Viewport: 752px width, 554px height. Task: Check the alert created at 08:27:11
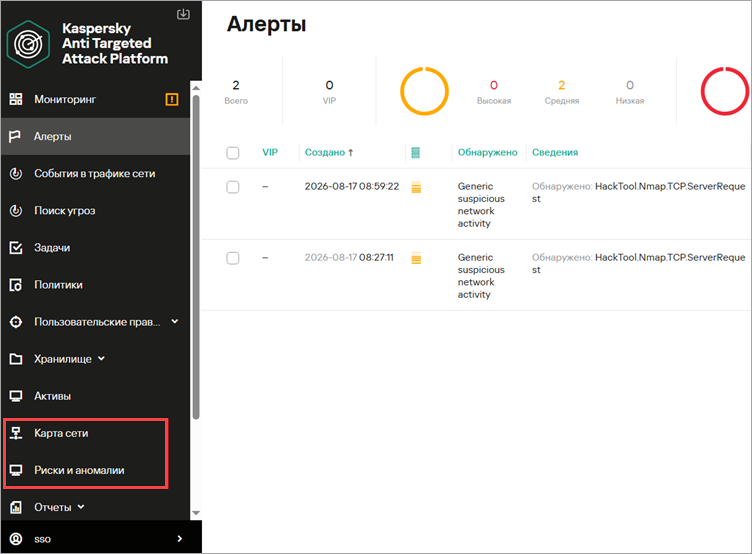point(233,258)
